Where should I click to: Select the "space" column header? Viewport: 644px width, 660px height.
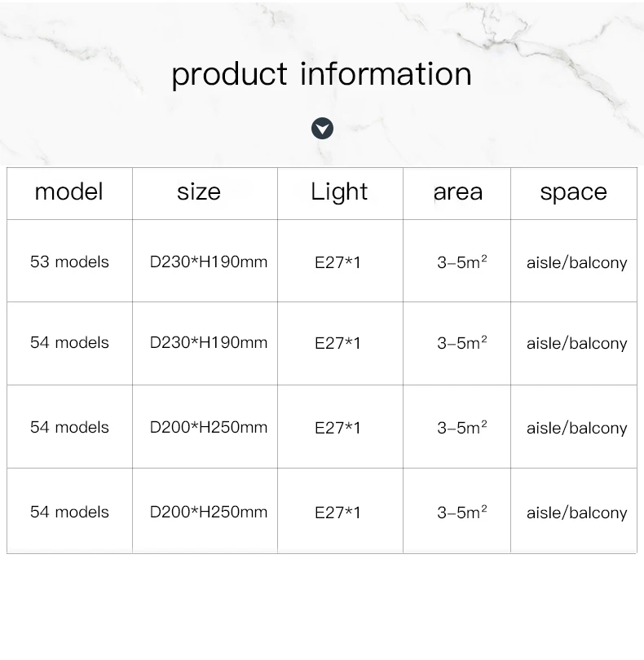(x=573, y=192)
